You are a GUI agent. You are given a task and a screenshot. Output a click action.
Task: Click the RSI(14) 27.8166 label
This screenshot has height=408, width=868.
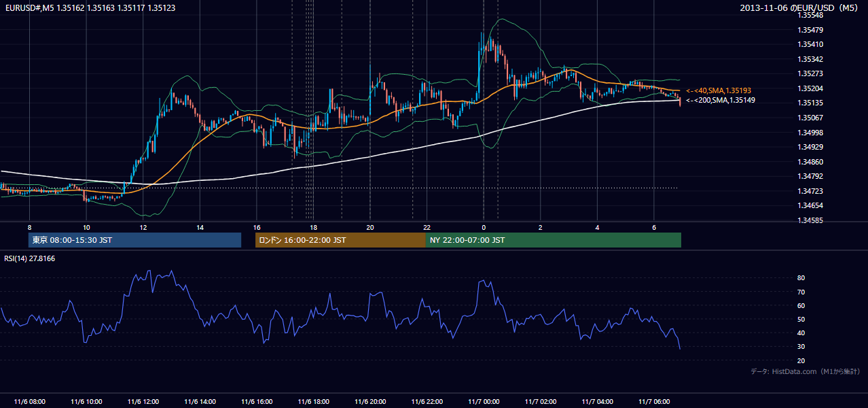tap(30, 258)
